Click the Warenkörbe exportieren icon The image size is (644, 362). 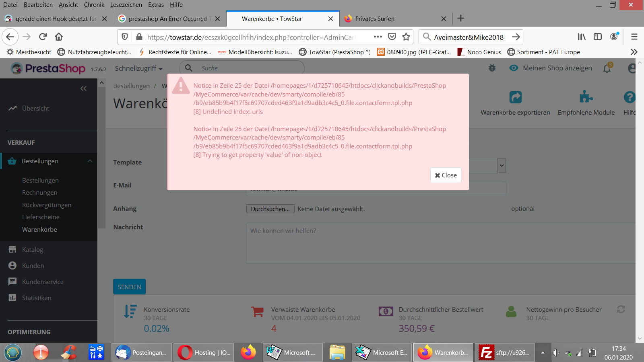click(x=515, y=97)
